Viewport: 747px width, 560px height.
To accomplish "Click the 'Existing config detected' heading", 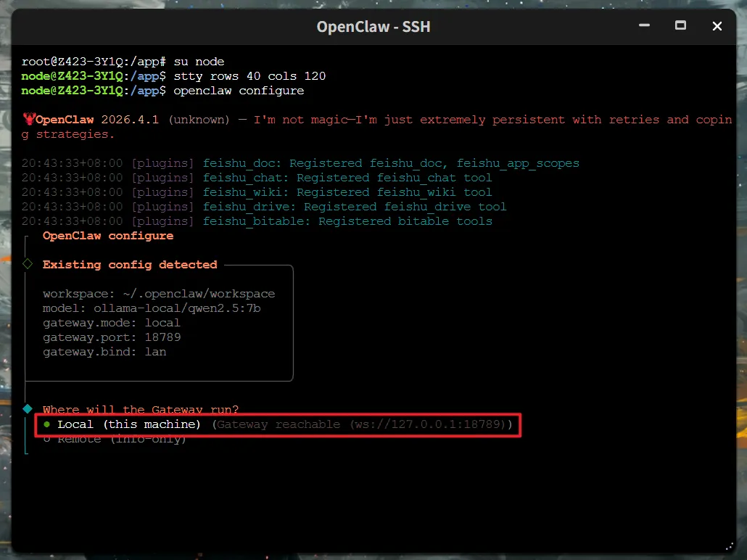I will (x=130, y=265).
